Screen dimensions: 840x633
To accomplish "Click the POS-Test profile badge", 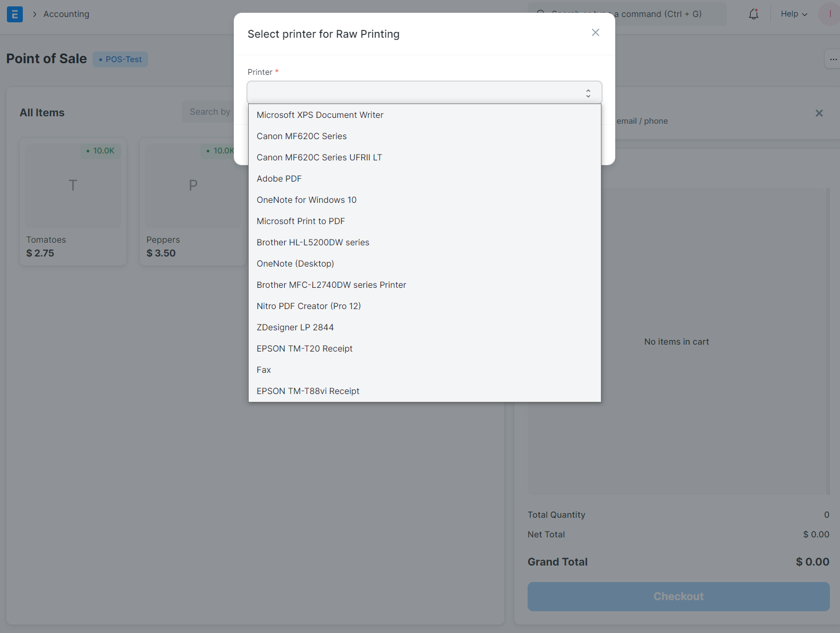I will pos(121,59).
